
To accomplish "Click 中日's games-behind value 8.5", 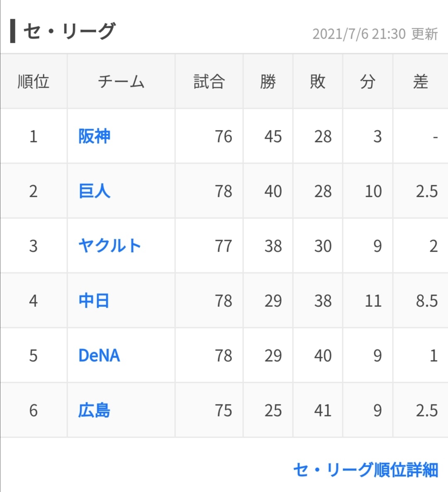I will click(426, 301).
